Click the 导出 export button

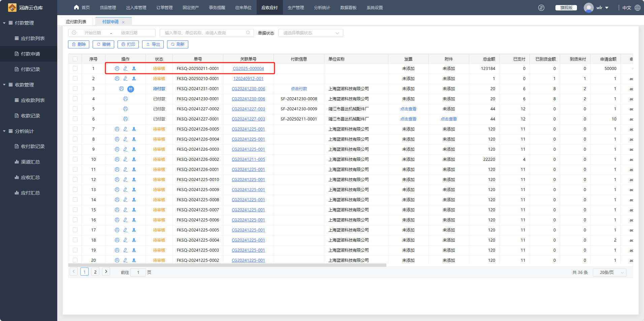tap(153, 44)
